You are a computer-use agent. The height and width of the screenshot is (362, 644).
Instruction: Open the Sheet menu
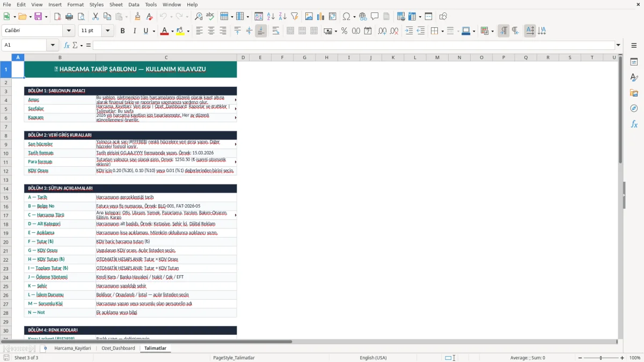click(116, 4)
